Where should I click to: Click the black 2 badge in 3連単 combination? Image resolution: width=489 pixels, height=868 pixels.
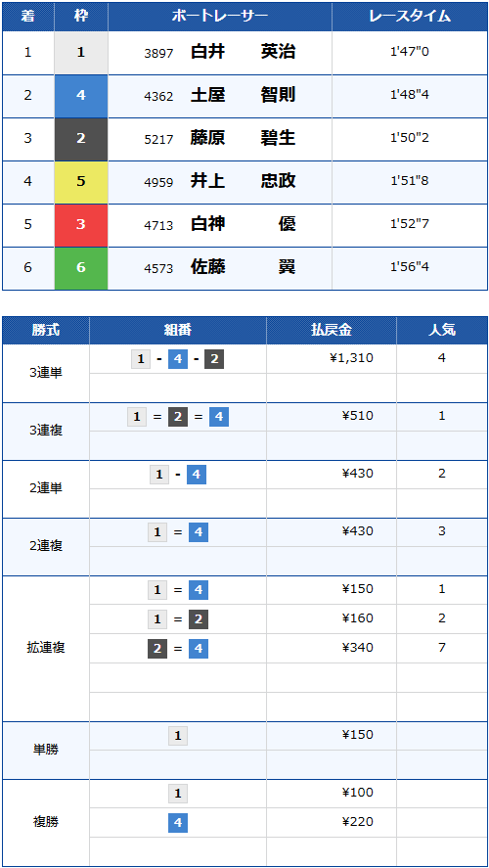(214, 360)
